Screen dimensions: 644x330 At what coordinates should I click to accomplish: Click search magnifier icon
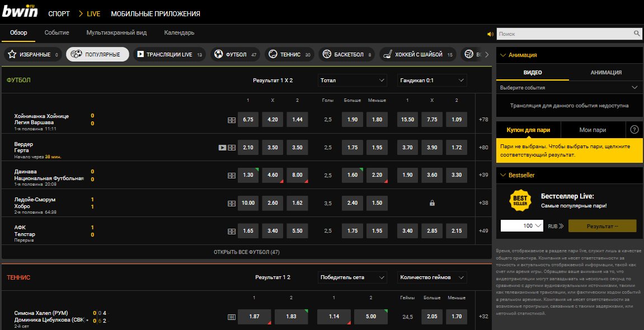(637, 34)
